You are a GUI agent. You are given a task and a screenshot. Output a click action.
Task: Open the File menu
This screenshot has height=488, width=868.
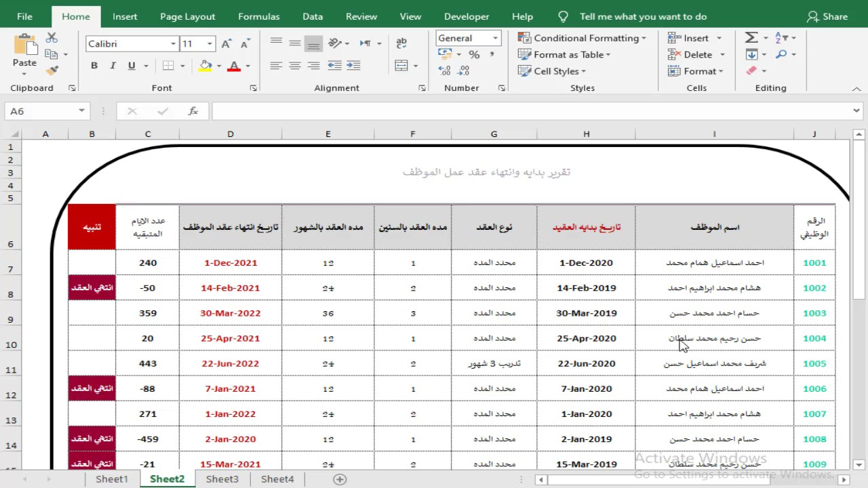[24, 16]
